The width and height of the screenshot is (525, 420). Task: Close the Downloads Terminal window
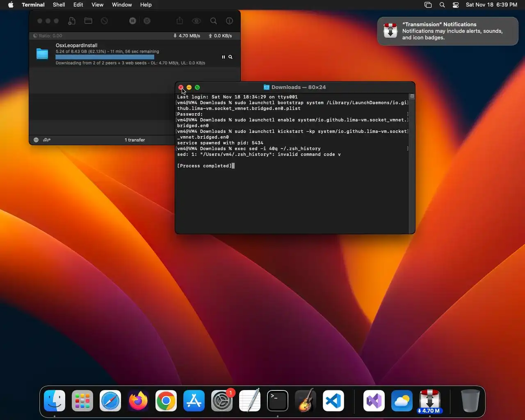pos(181,87)
